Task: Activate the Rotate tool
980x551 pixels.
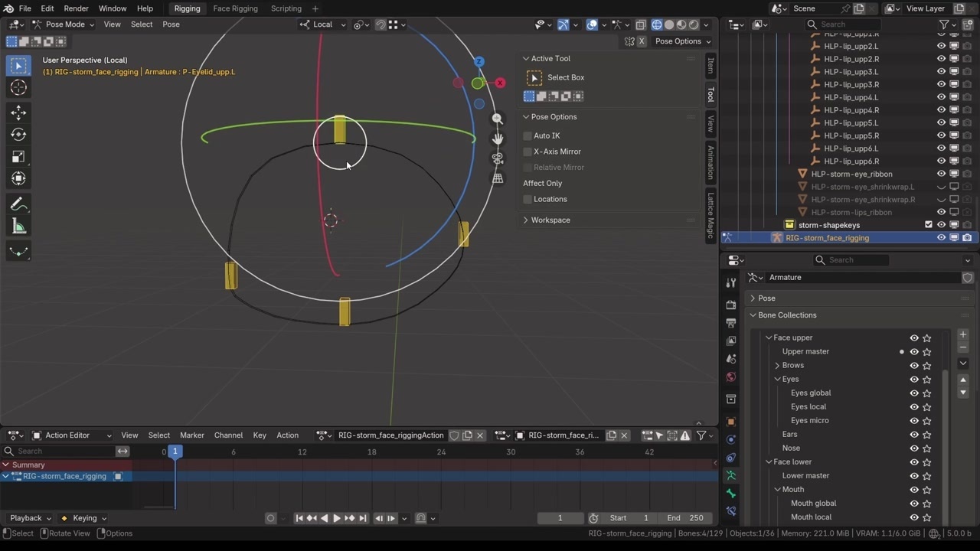Action: pyautogui.click(x=18, y=135)
